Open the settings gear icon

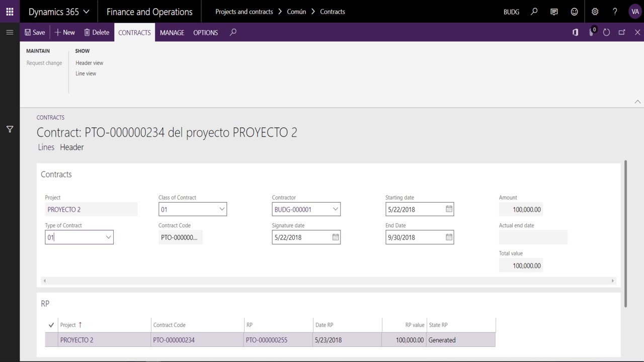pos(595,12)
